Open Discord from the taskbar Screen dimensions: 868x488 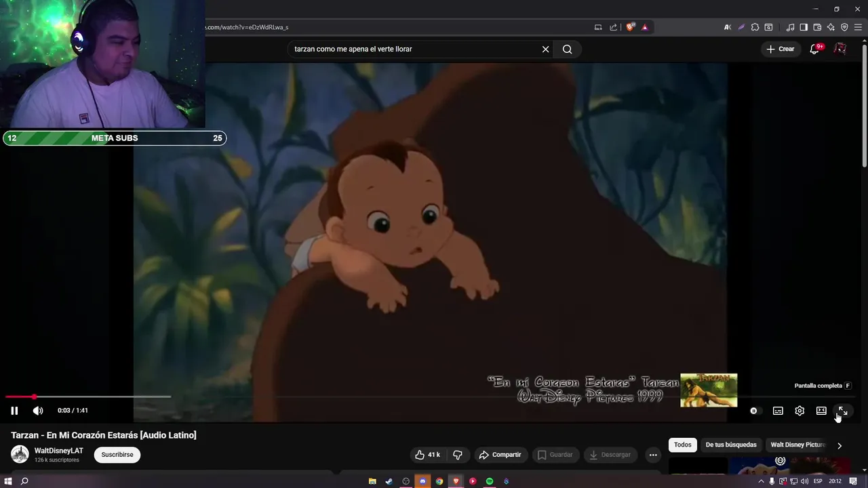tap(422, 481)
